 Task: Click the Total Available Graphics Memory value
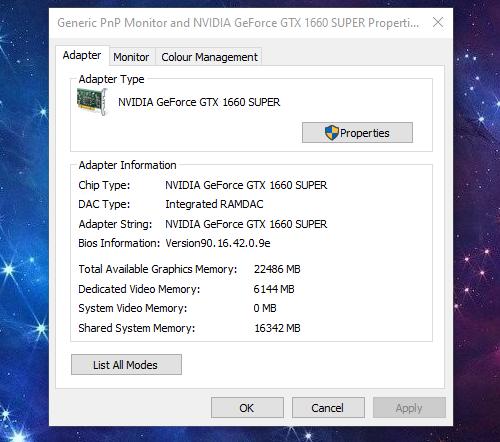(x=277, y=269)
